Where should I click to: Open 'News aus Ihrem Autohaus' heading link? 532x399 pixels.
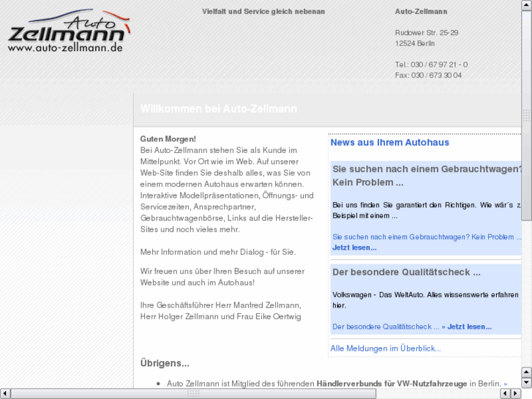(x=389, y=142)
